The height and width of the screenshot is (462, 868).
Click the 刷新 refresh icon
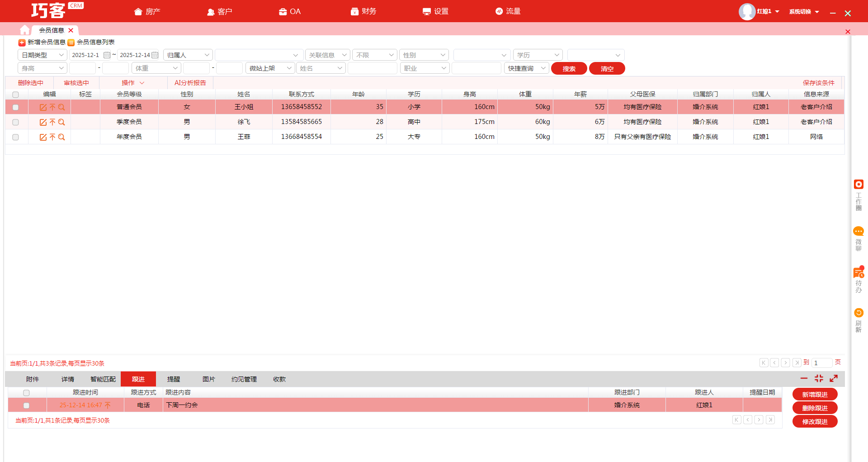click(859, 313)
